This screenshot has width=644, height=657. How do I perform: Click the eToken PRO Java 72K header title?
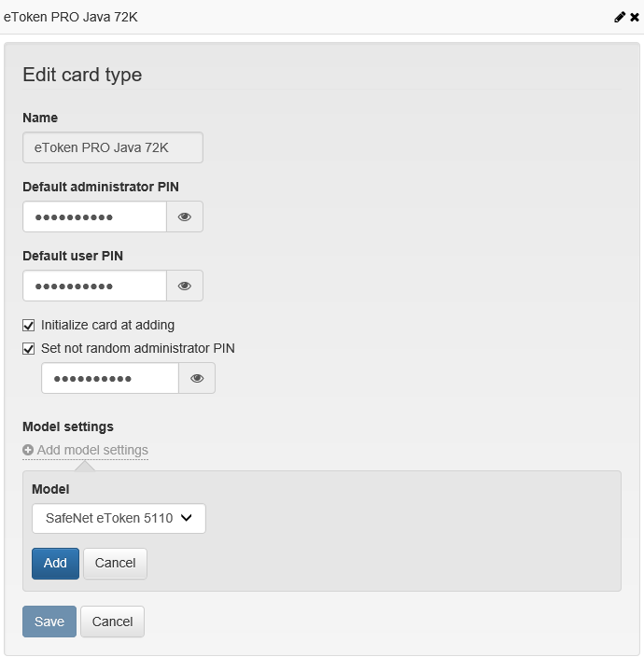pyautogui.click(x=71, y=17)
